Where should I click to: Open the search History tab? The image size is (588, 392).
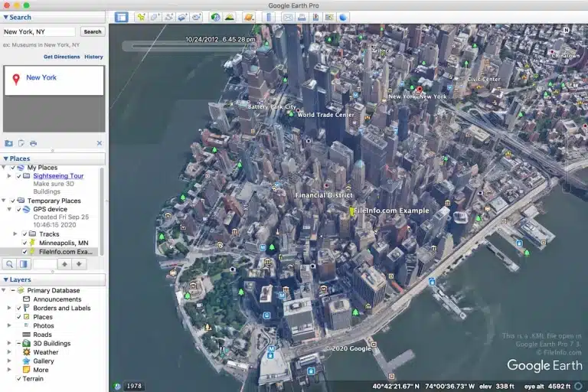pyautogui.click(x=93, y=57)
